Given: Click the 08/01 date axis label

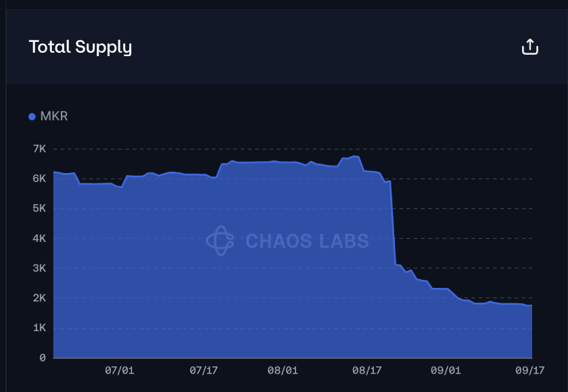Looking at the screenshot, I should [x=283, y=370].
